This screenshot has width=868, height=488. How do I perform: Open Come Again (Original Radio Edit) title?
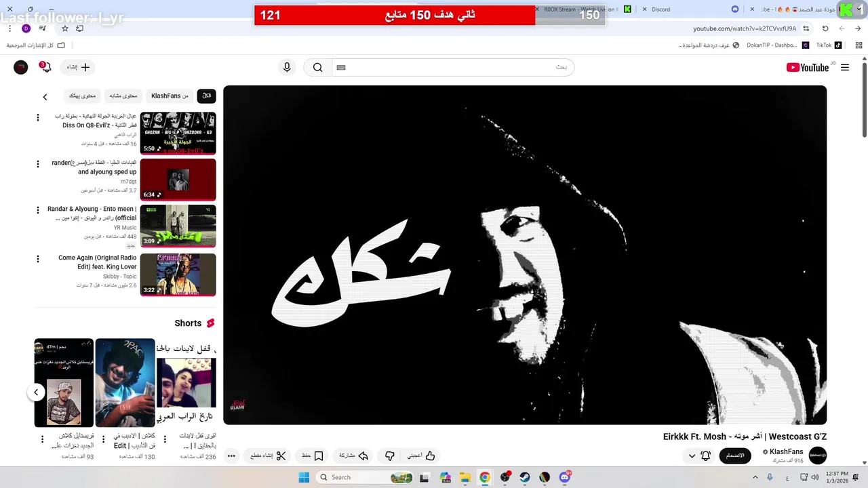click(97, 262)
